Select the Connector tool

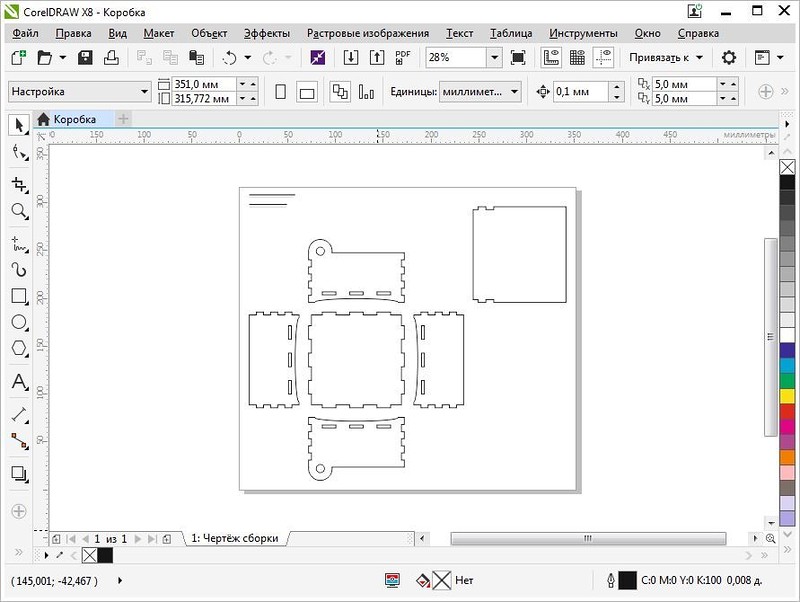pyautogui.click(x=19, y=441)
